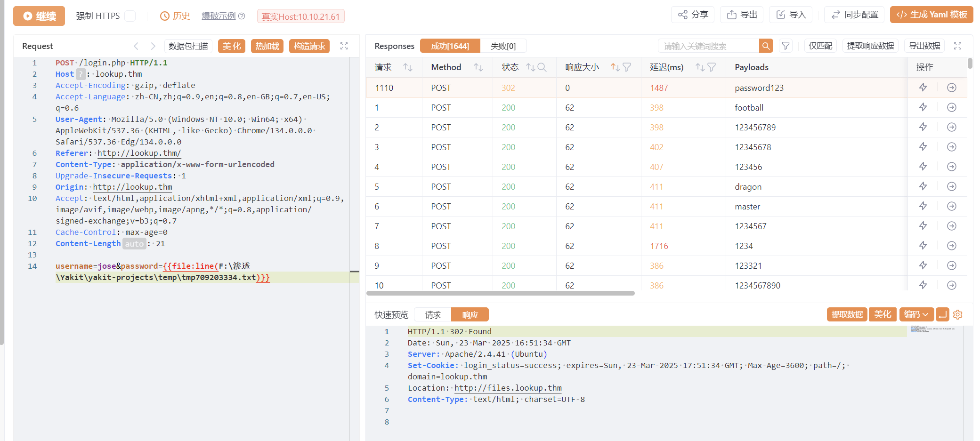Select the payload row dragon
This screenshot has height=441, width=980.
click(x=666, y=187)
